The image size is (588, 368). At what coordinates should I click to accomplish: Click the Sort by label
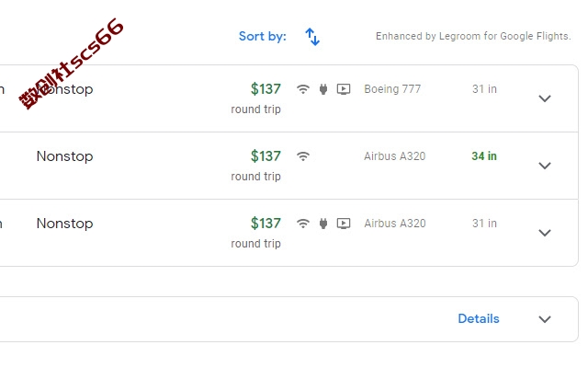tap(263, 36)
